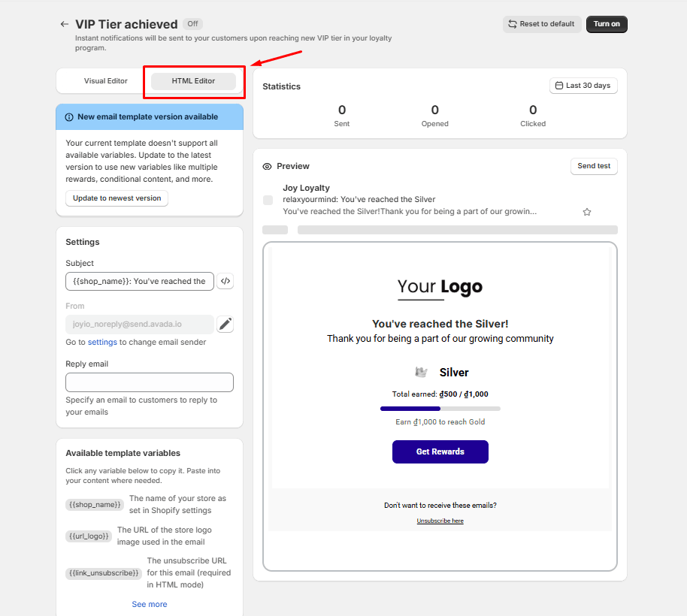Star the Joy Loyalty preview email

pyautogui.click(x=587, y=212)
